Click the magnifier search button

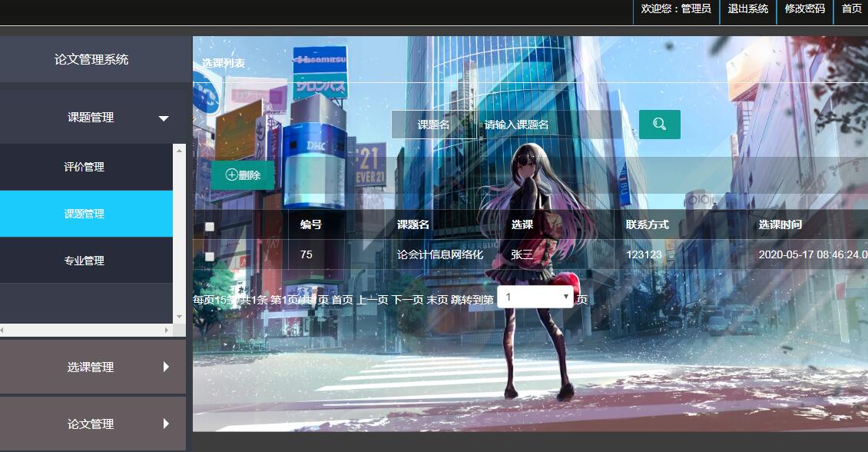(x=659, y=124)
